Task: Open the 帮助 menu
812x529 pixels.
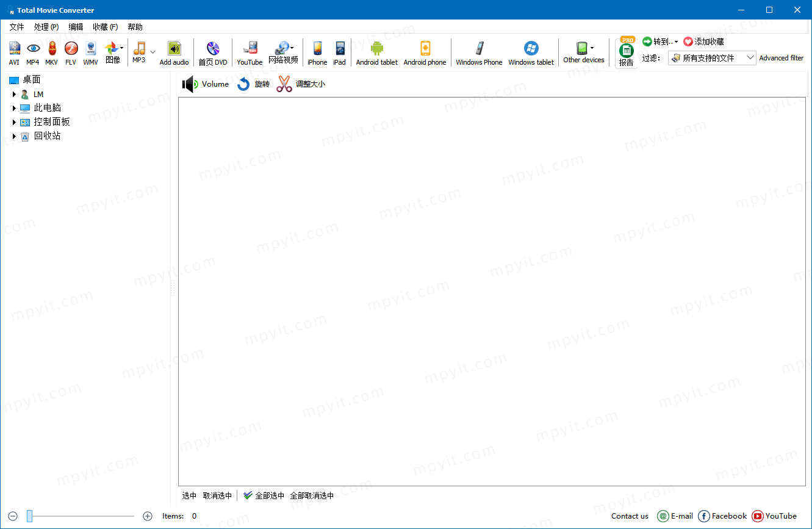Action: (x=135, y=27)
